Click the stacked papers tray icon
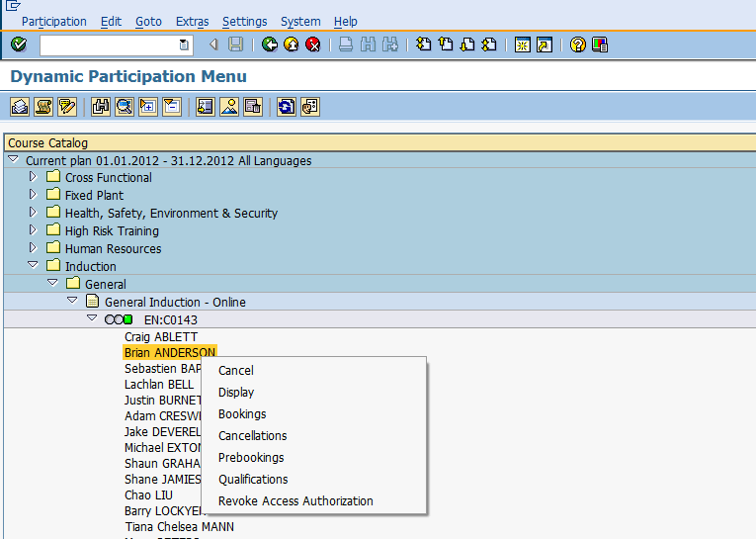 tap(20, 107)
